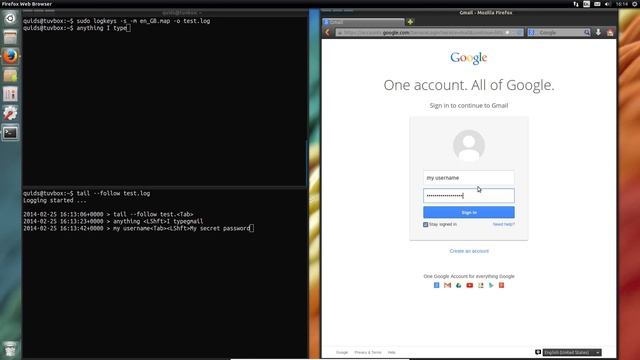Click the Google Maps product icon
The height and width of the screenshot is (360, 640).
480,285
